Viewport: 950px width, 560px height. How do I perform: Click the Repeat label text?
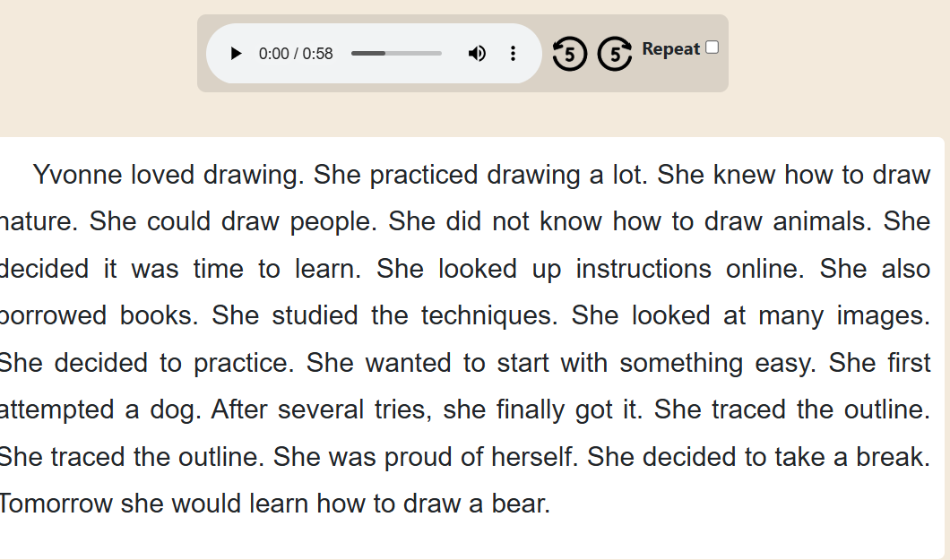click(x=670, y=49)
